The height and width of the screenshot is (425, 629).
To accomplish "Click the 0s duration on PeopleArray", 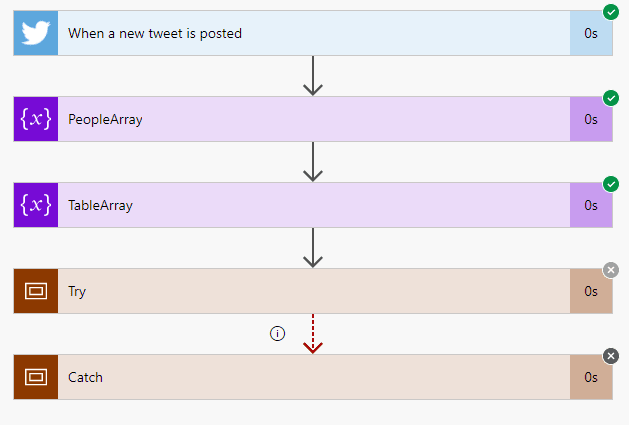I will click(591, 120).
